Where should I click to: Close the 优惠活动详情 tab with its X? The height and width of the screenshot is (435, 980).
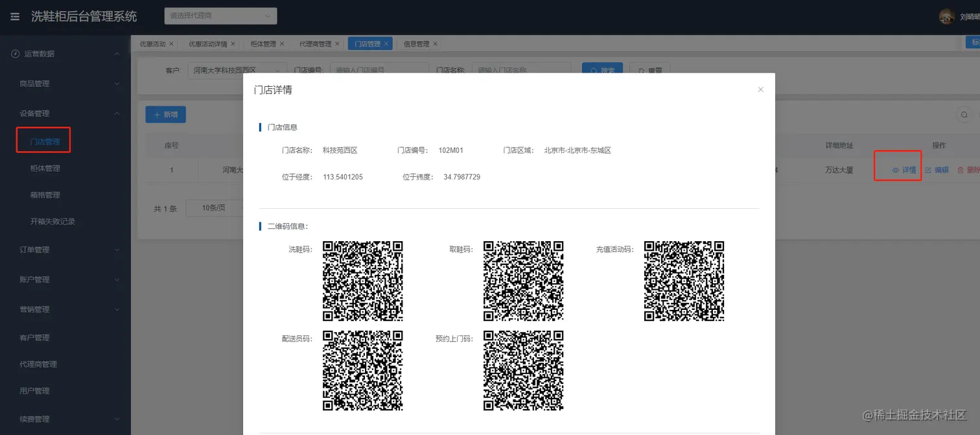[x=233, y=44]
